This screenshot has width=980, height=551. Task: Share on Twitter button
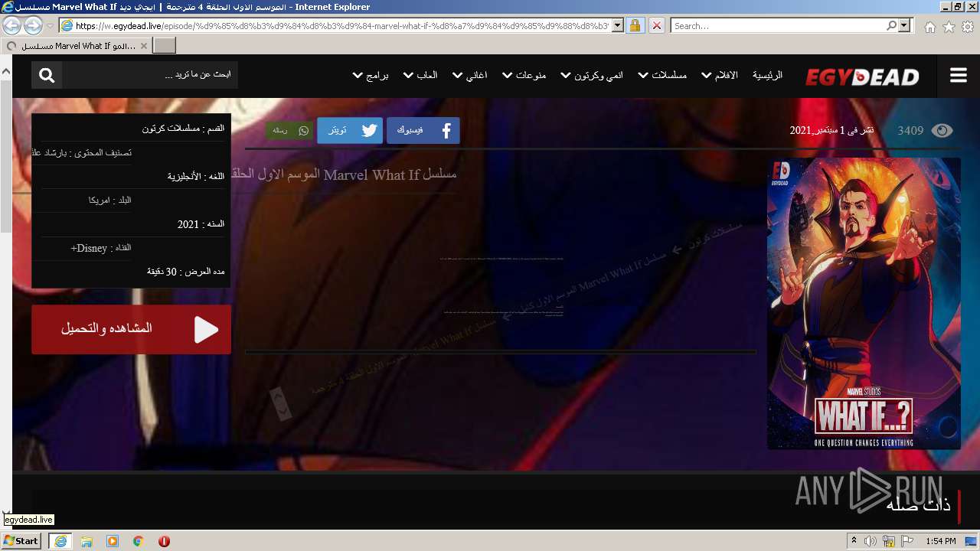350,130
